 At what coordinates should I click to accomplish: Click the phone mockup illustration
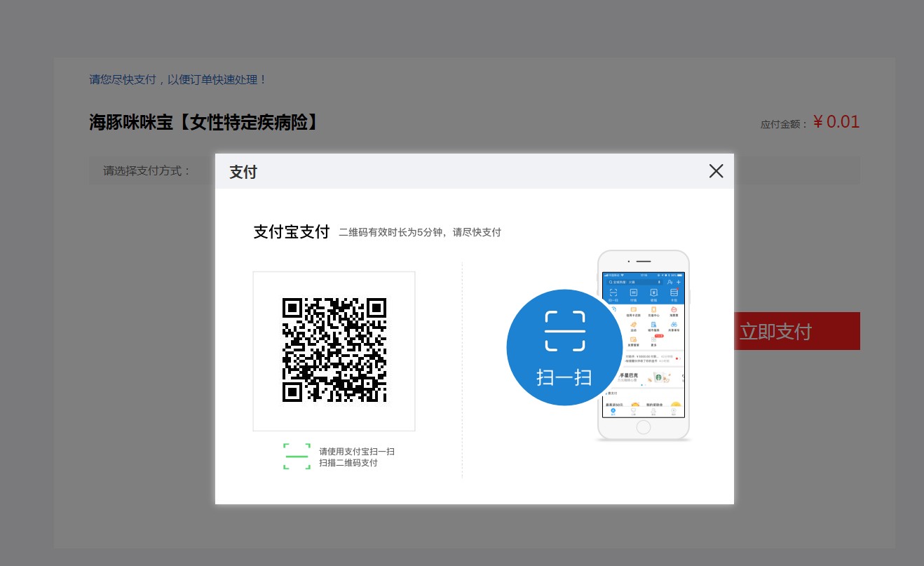[x=644, y=346]
